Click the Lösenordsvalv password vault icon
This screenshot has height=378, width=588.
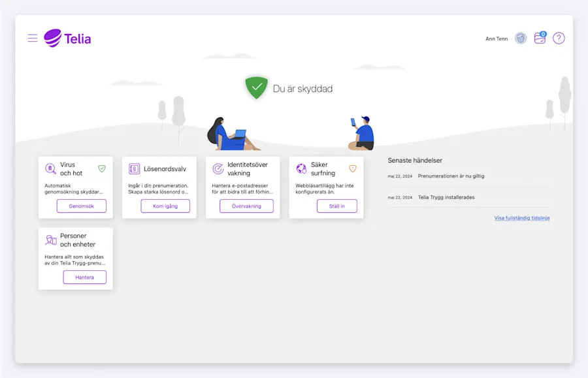point(135,168)
